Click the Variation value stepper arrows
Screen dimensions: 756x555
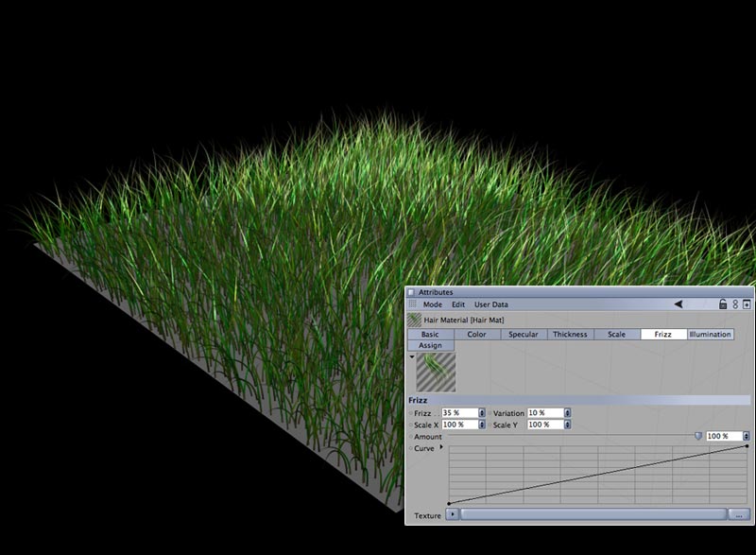pos(568,413)
